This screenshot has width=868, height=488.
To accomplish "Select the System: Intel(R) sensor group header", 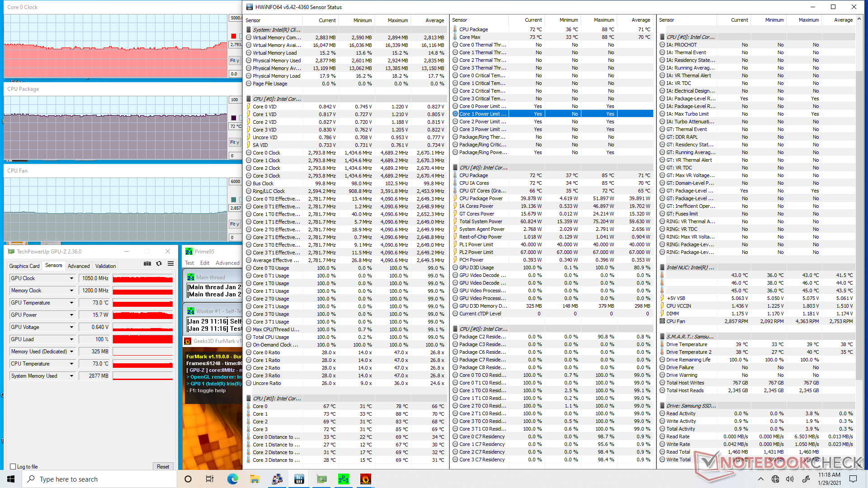I will point(346,30).
